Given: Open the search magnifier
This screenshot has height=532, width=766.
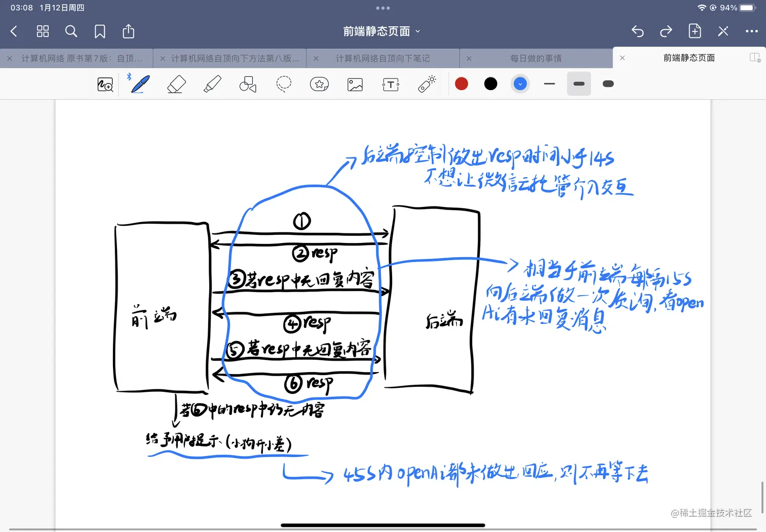Looking at the screenshot, I should coord(71,31).
